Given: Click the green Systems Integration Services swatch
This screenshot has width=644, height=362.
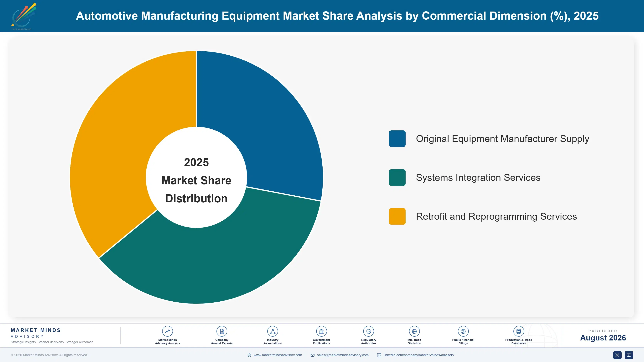Looking at the screenshot, I should pyautogui.click(x=397, y=178).
